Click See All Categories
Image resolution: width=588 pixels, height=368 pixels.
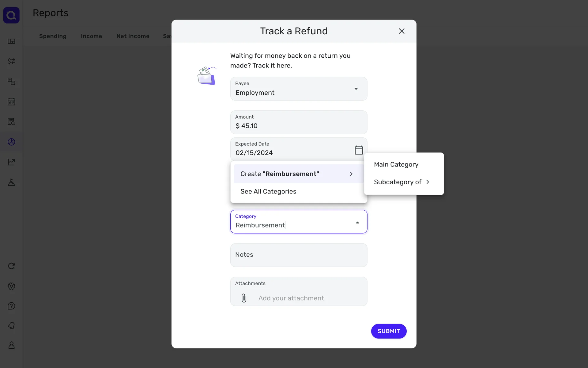pos(268,192)
